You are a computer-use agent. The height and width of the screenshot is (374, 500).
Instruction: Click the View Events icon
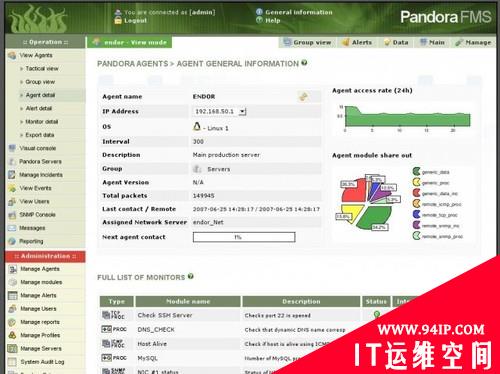click(x=12, y=188)
